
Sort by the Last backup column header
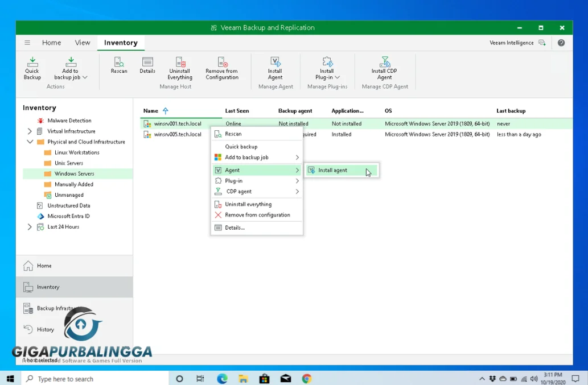tap(511, 111)
